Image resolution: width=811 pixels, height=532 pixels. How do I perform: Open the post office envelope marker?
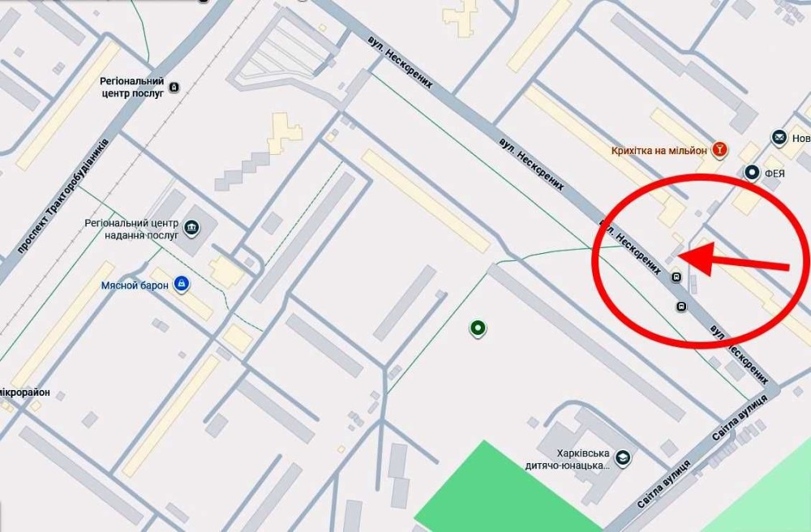click(x=779, y=138)
